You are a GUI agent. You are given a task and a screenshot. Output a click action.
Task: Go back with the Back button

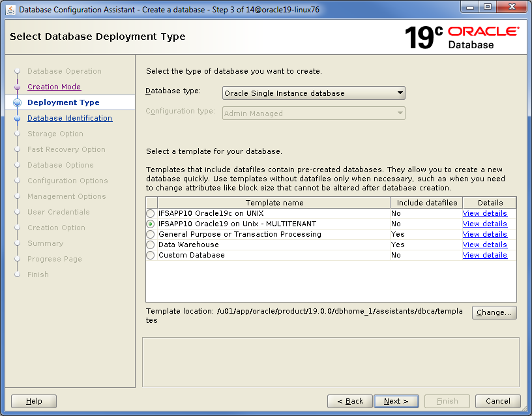tap(349, 401)
